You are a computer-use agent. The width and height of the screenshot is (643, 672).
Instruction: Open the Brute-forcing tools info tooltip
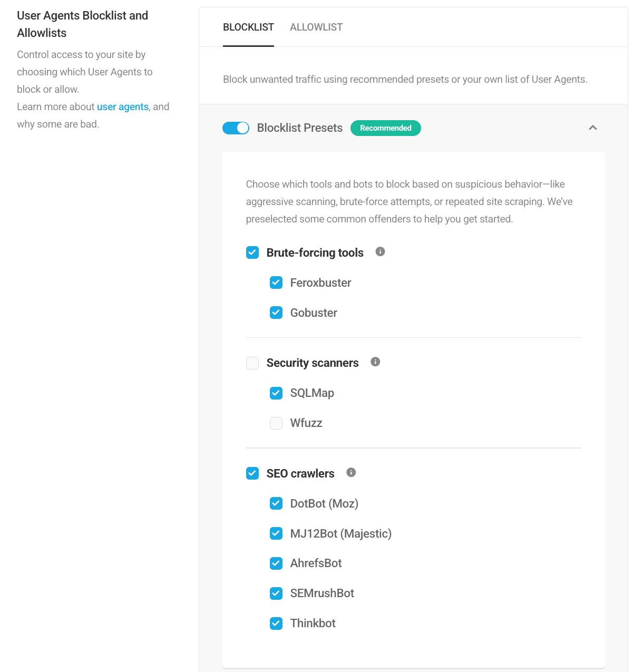[380, 251]
